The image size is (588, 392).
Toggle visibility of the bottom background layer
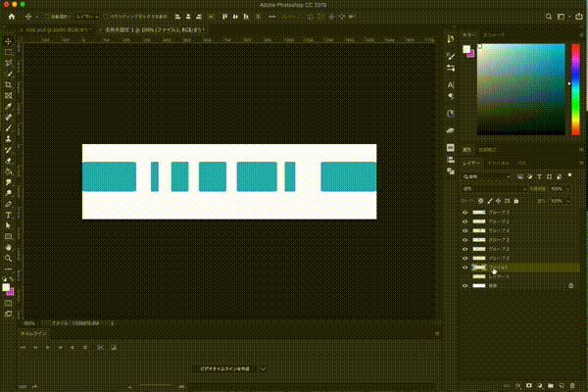coord(465,286)
